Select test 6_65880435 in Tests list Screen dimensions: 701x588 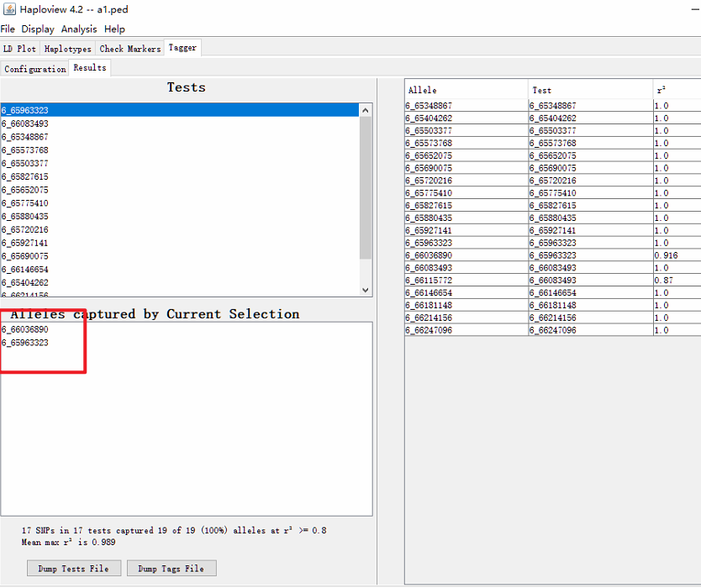[180, 216]
